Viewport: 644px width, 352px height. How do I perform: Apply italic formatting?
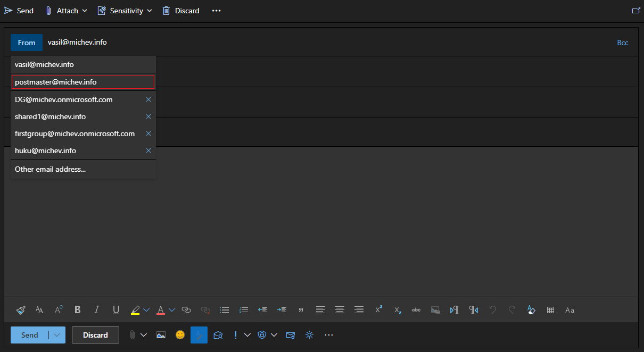[97, 309]
